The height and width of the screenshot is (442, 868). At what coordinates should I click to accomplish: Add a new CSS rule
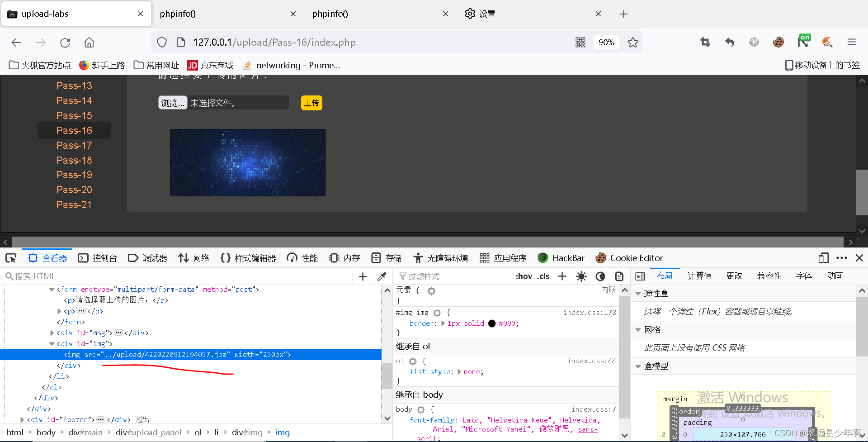(x=562, y=276)
